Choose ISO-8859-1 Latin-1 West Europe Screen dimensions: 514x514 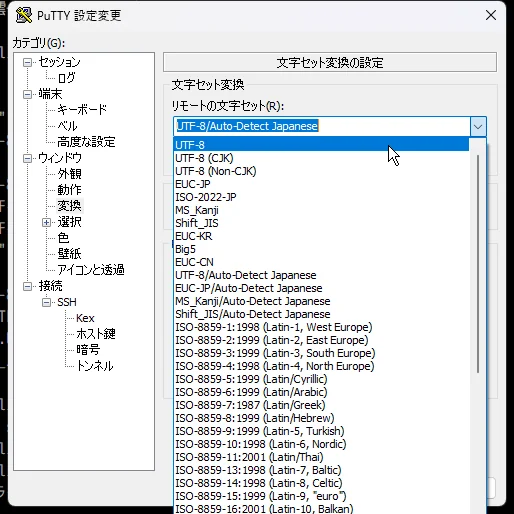tap(321, 327)
